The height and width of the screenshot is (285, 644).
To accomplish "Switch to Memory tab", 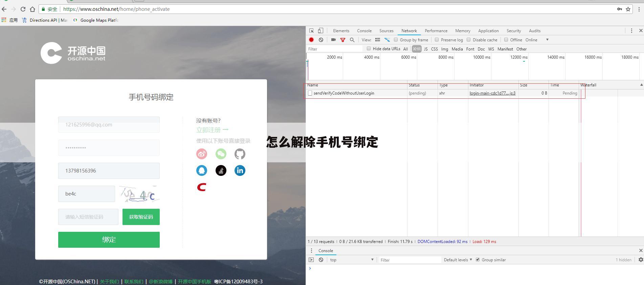I will coord(463,30).
